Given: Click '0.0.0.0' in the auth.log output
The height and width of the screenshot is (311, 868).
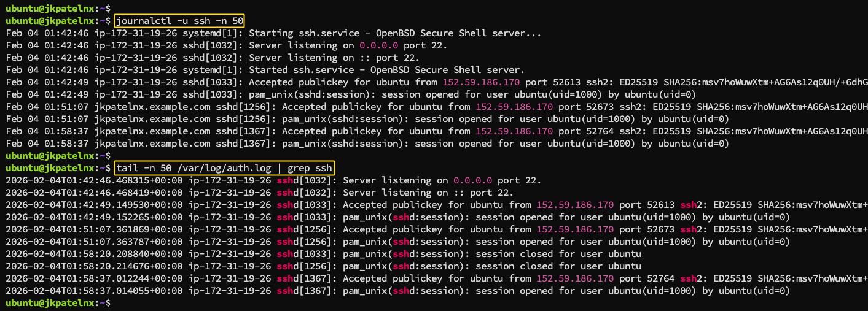Looking at the screenshot, I should tap(473, 180).
